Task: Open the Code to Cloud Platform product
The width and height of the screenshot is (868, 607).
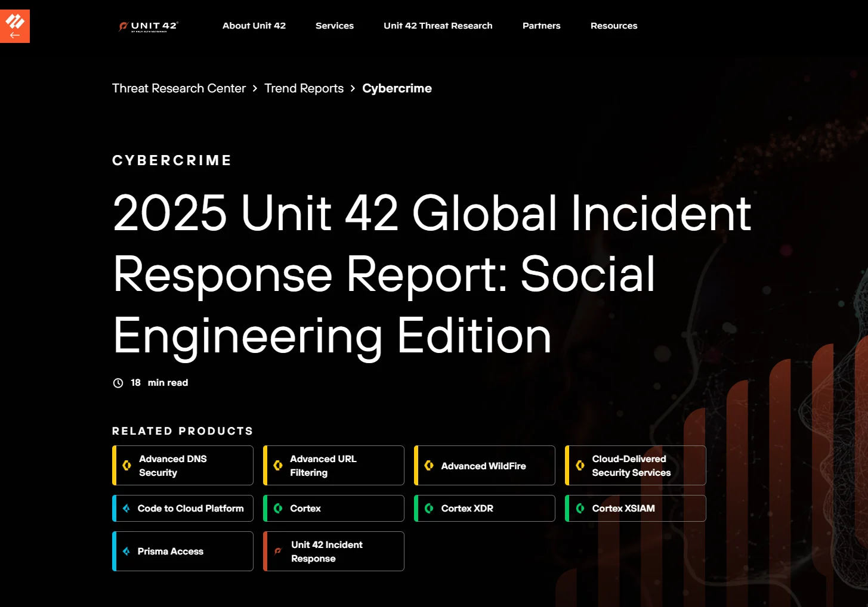Action: [x=183, y=509]
